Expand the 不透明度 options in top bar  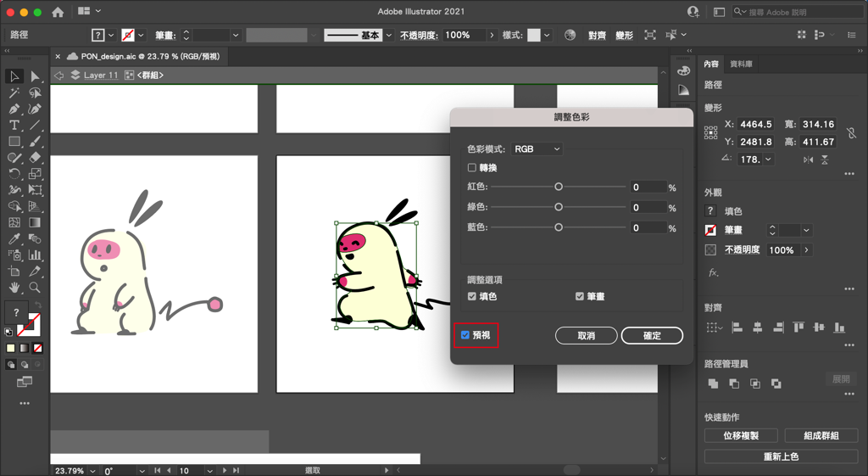(x=492, y=35)
